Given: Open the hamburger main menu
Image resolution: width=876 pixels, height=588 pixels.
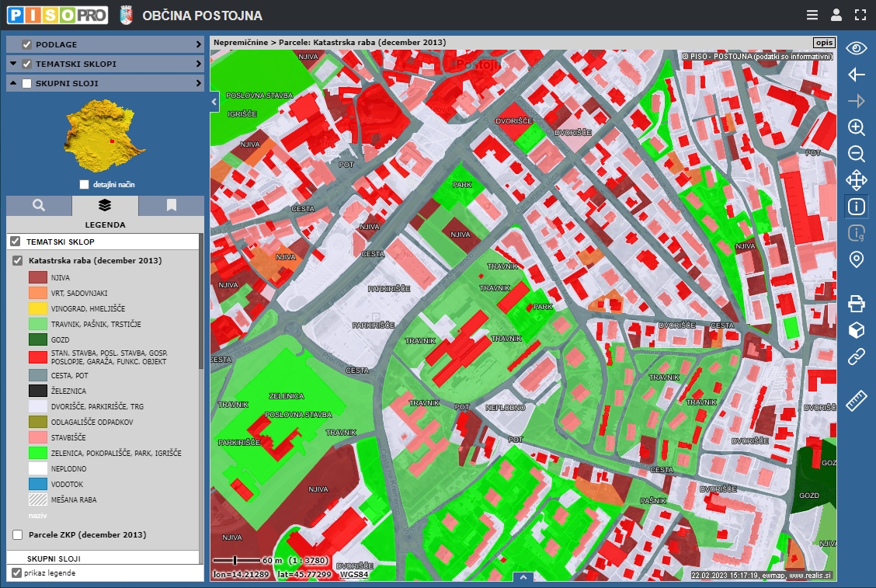Looking at the screenshot, I should [812, 15].
